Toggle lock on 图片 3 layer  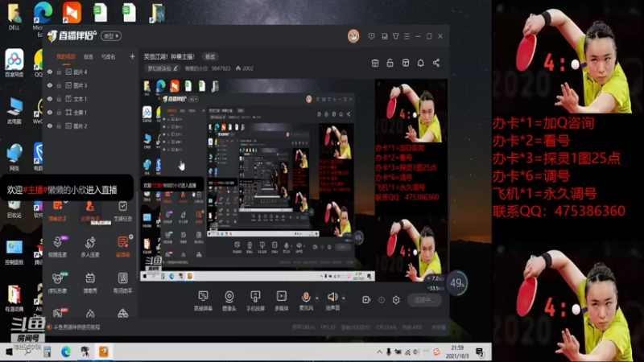coord(59,85)
